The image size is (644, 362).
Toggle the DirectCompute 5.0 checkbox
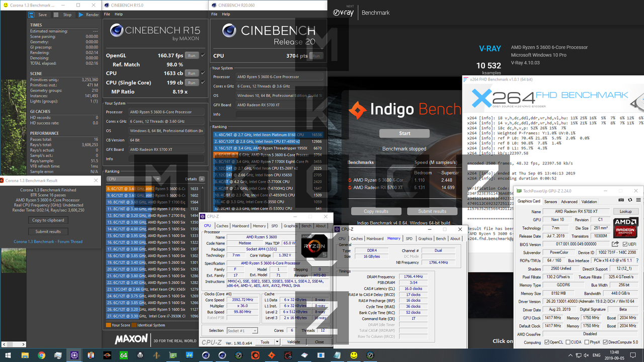[x=606, y=342]
